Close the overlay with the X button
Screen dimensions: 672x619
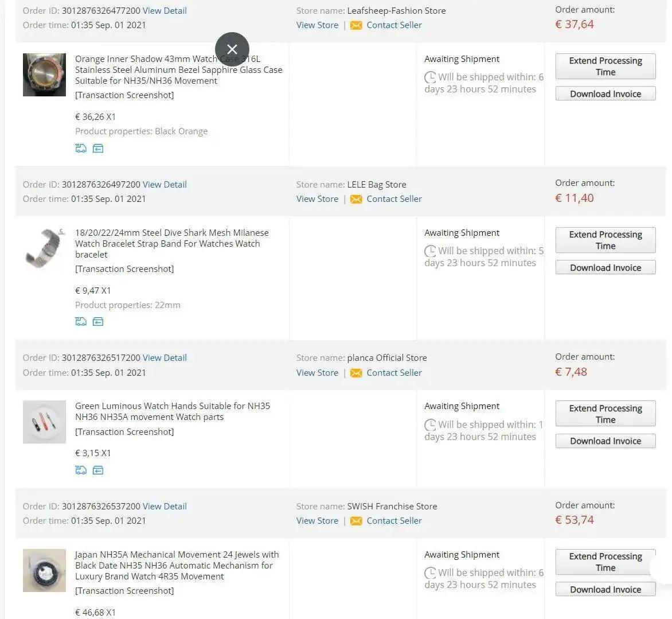coord(232,49)
